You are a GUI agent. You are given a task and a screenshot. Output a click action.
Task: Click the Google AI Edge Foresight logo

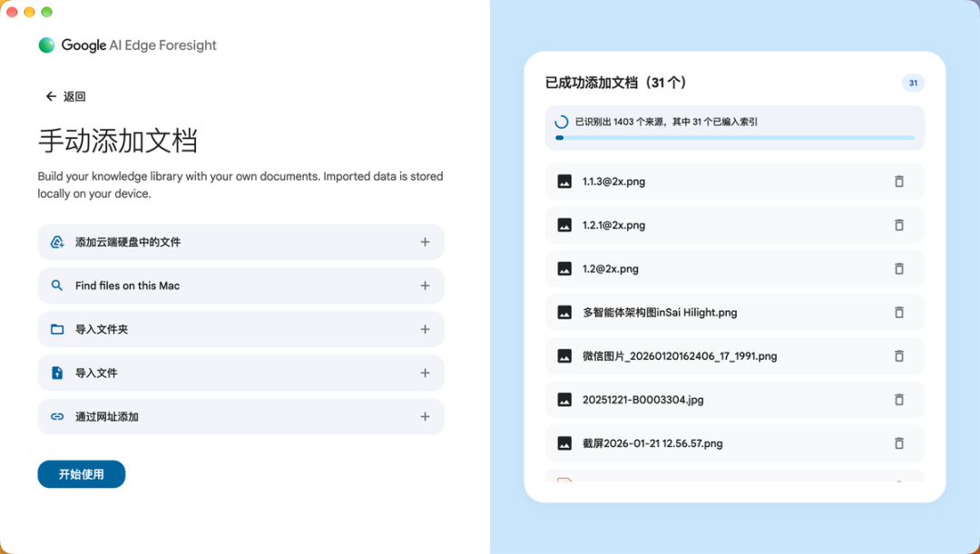pos(128,45)
